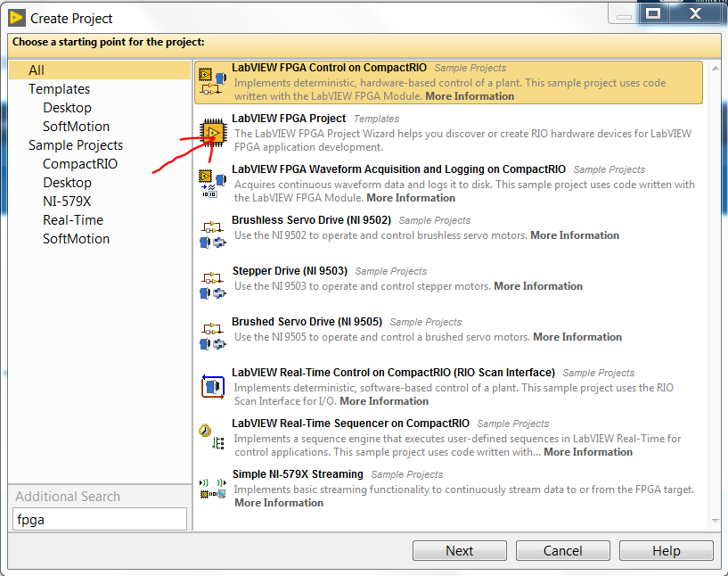Open More Information for Brushless Servo Drive
The width and height of the screenshot is (728, 576).
tap(575, 235)
